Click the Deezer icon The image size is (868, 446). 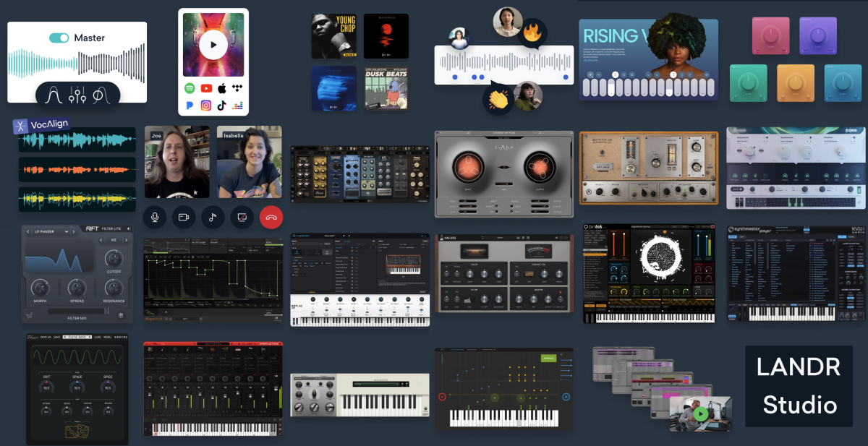pos(238,106)
